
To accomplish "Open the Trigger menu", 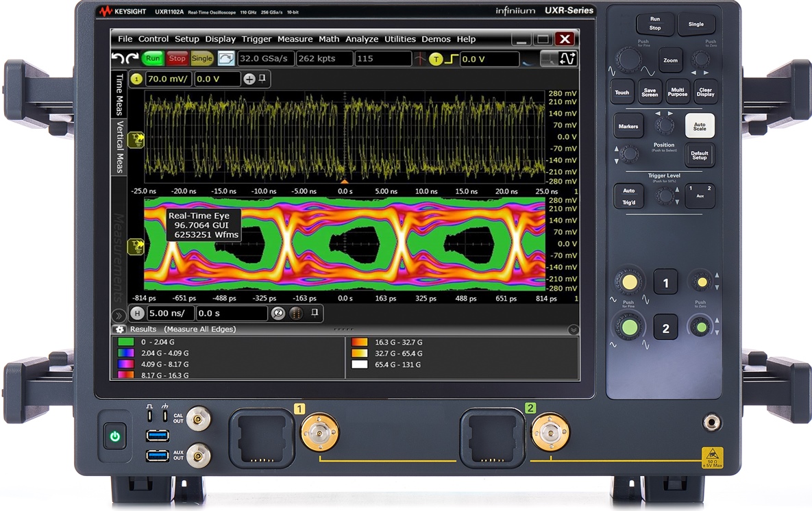I will (256, 39).
